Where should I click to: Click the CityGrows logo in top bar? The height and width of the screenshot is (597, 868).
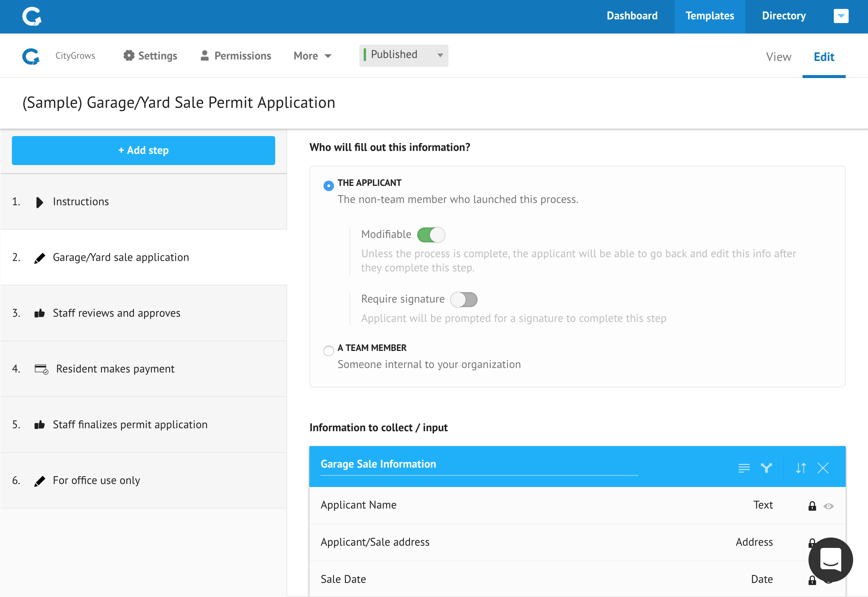32,16
